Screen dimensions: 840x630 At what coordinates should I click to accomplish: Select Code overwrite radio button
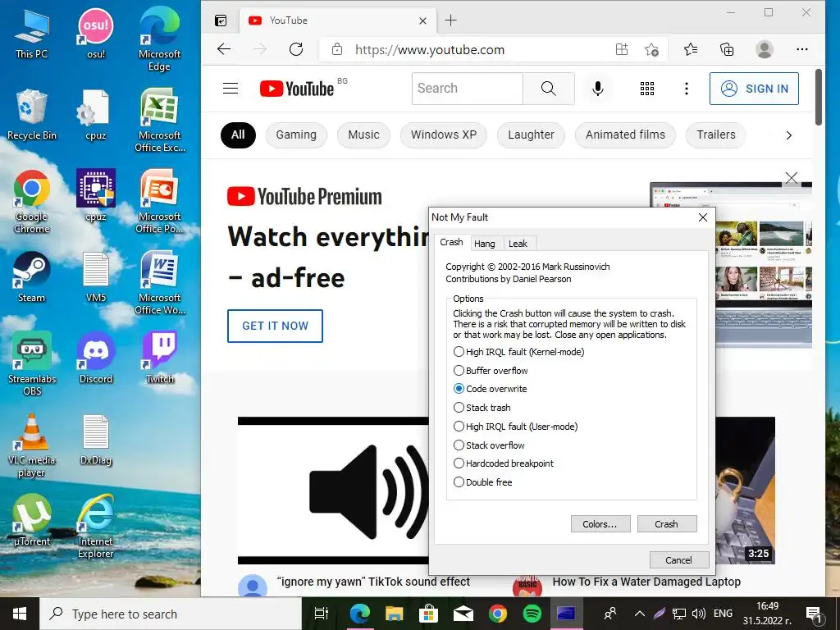pyautogui.click(x=459, y=389)
